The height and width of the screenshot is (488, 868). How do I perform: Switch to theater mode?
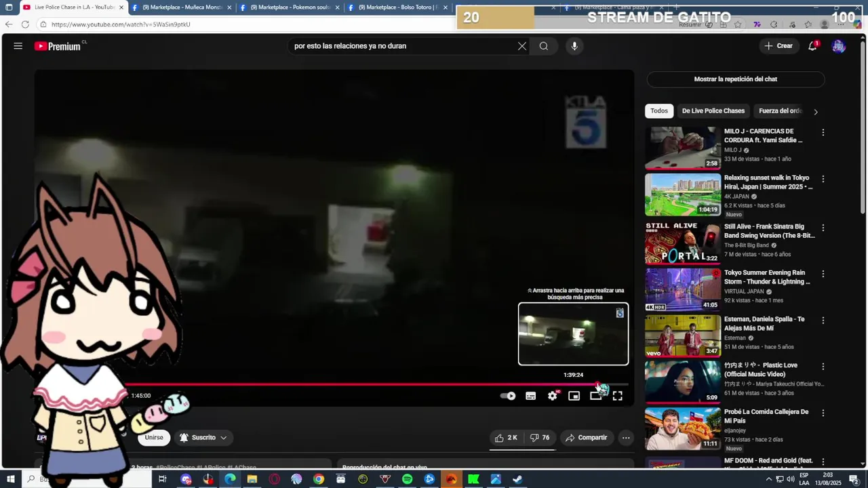[x=595, y=396]
